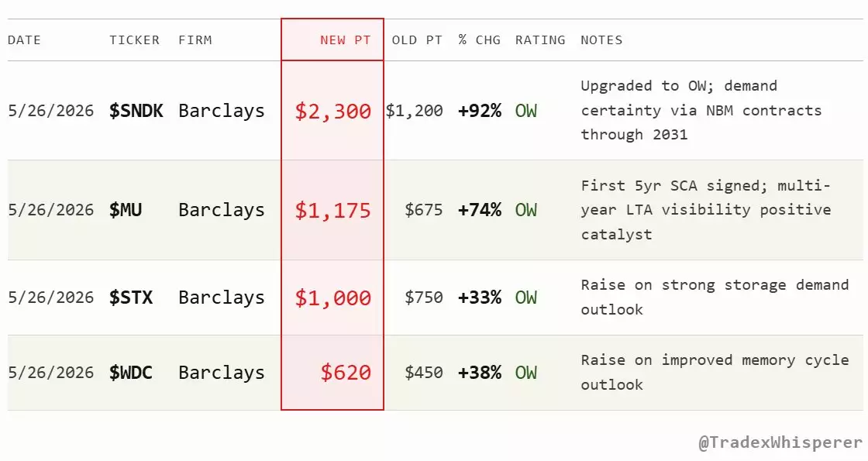868x461 pixels.
Task: Click the +92% change value
Action: coord(480,111)
